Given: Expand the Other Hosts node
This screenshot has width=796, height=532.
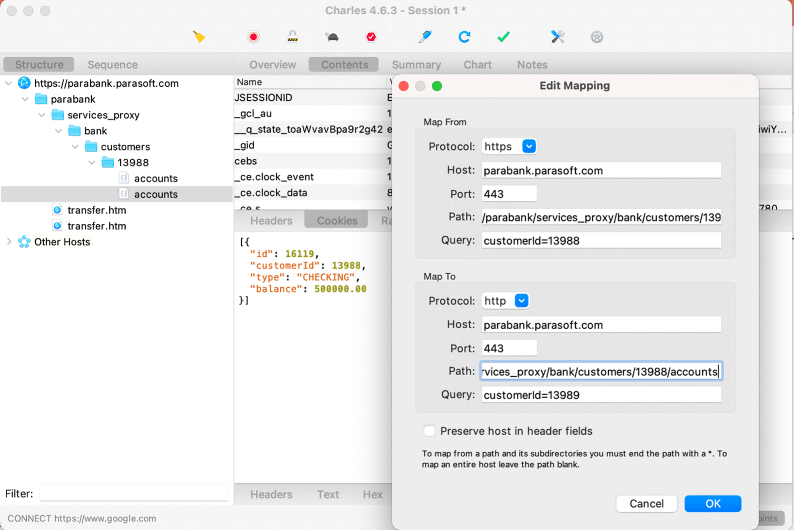Looking at the screenshot, I should [x=9, y=242].
